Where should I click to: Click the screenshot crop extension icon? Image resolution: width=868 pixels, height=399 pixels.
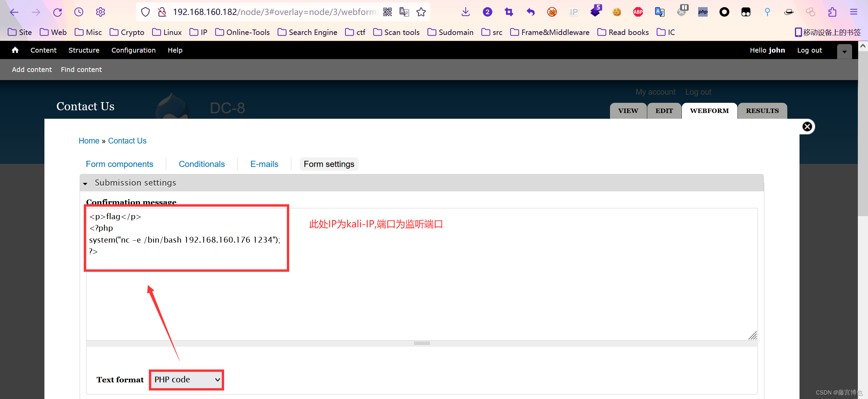[509, 12]
